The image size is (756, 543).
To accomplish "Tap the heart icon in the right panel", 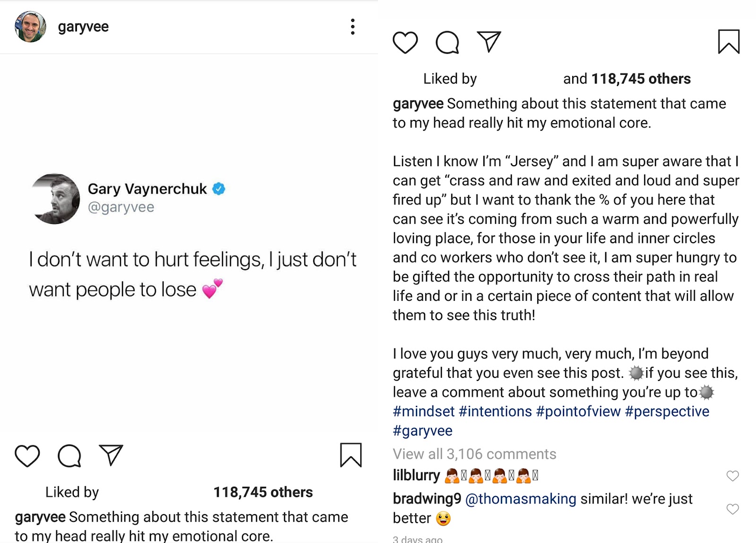I will pos(405,42).
